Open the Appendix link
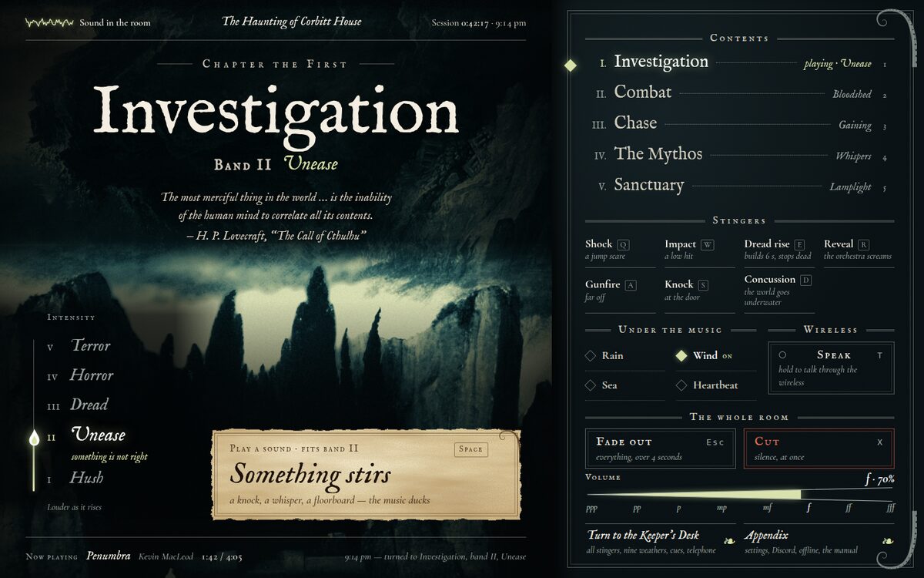 pos(819,542)
